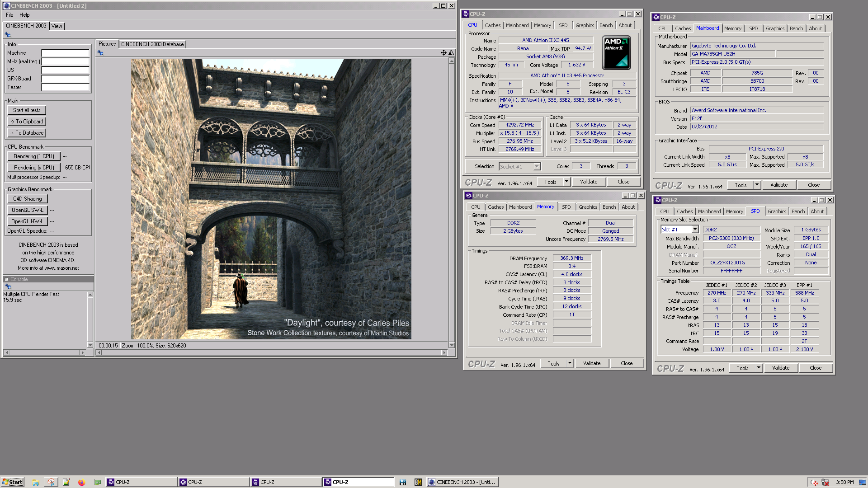The image size is (868, 488).
Task: Run Rendering (1 CPU) benchmark
Action: click(x=34, y=156)
